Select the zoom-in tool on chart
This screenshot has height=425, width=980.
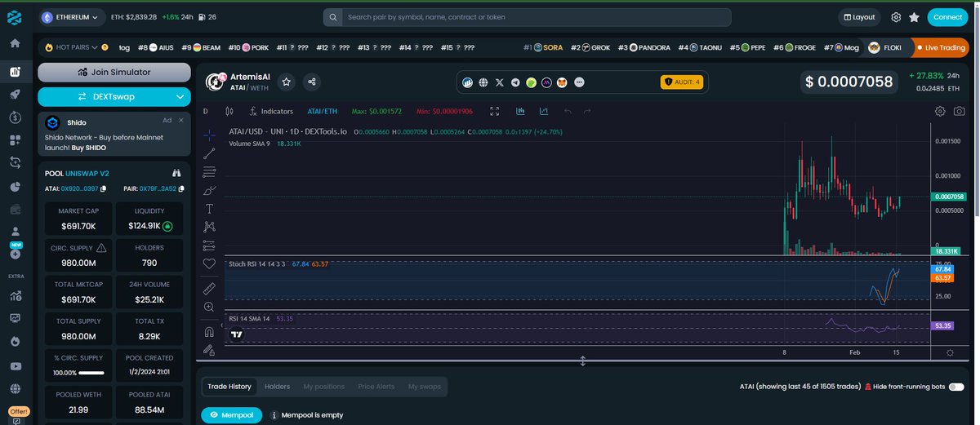point(209,307)
